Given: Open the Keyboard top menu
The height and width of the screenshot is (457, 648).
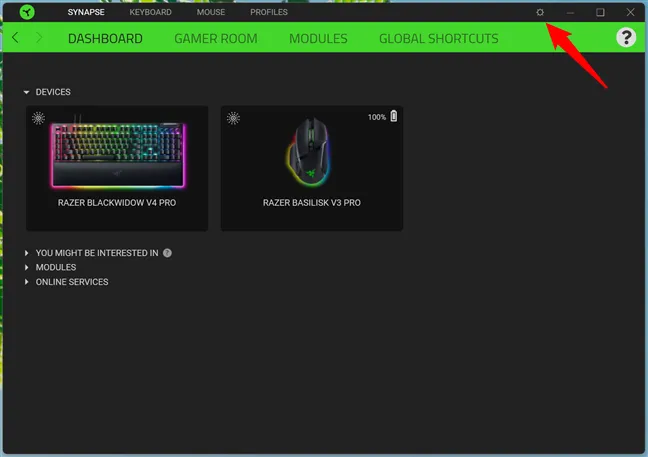Looking at the screenshot, I should pos(150,12).
